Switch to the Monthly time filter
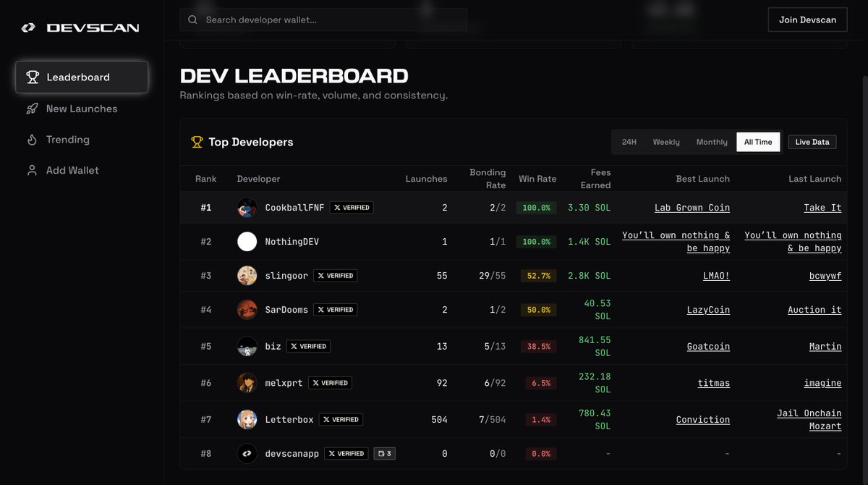The width and height of the screenshot is (868, 485). click(x=712, y=142)
